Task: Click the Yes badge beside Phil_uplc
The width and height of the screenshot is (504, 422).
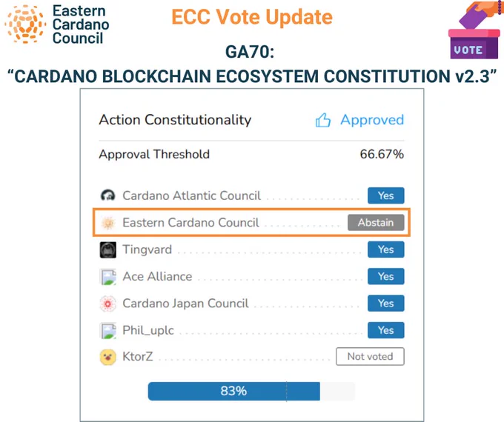Action: 385,330
